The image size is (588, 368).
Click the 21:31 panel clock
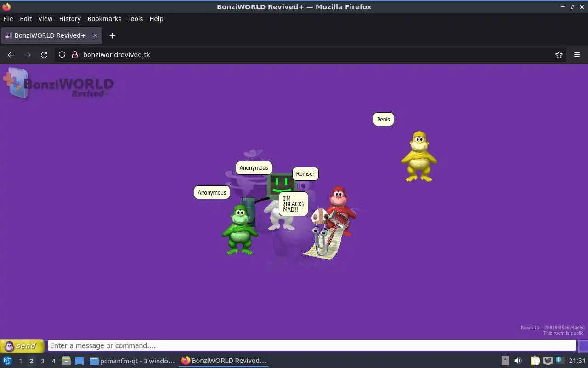tap(577, 361)
